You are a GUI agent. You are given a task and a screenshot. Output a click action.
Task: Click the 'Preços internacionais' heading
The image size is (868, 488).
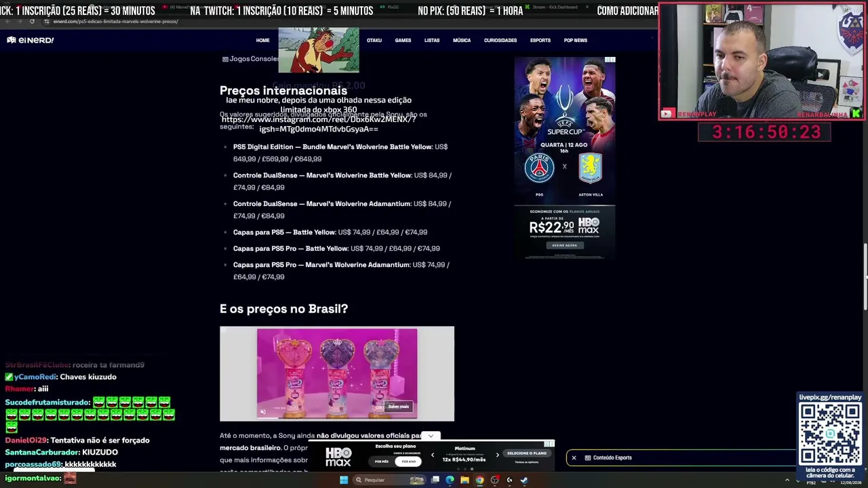click(x=283, y=90)
